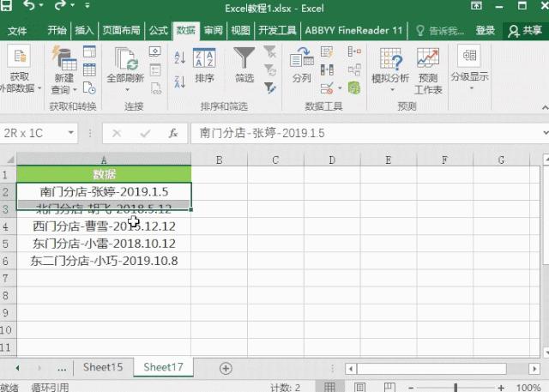Click Sign in (登录) button
Screen dimensions: 549x392
click(x=486, y=31)
